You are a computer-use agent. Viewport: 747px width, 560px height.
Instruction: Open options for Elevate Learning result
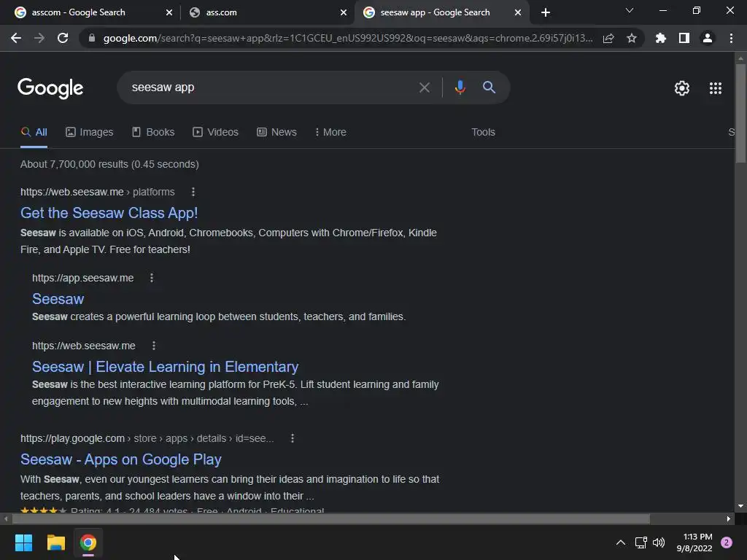coord(153,346)
